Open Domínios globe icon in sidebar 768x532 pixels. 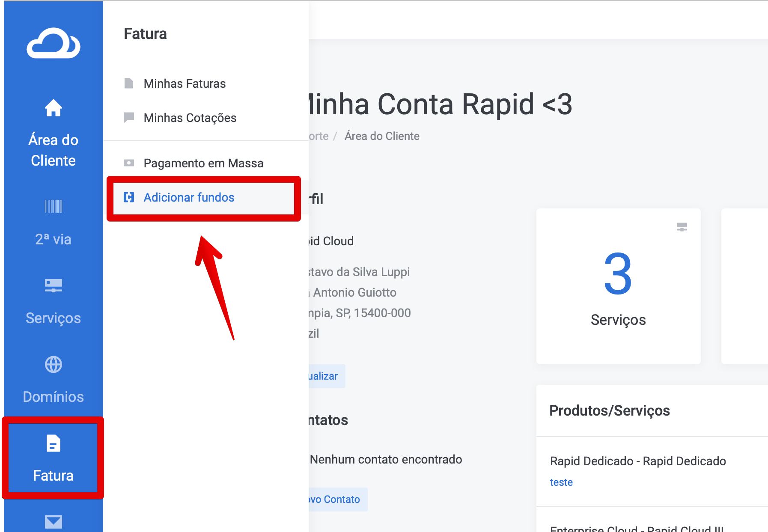click(x=54, y=365)
